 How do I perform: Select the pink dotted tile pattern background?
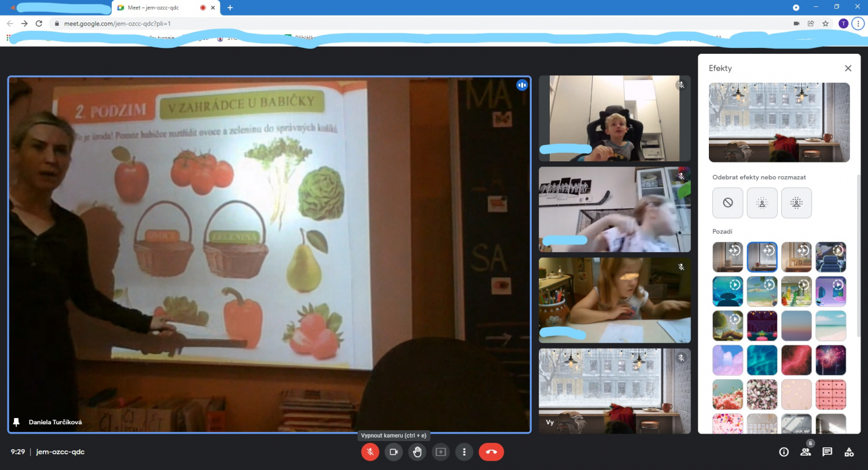(x=831, y=395)
